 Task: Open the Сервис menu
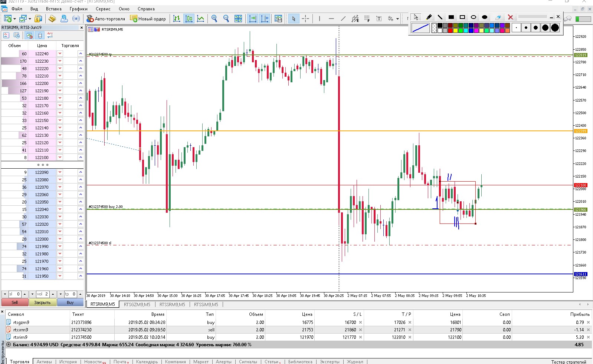tap(103, 9)
